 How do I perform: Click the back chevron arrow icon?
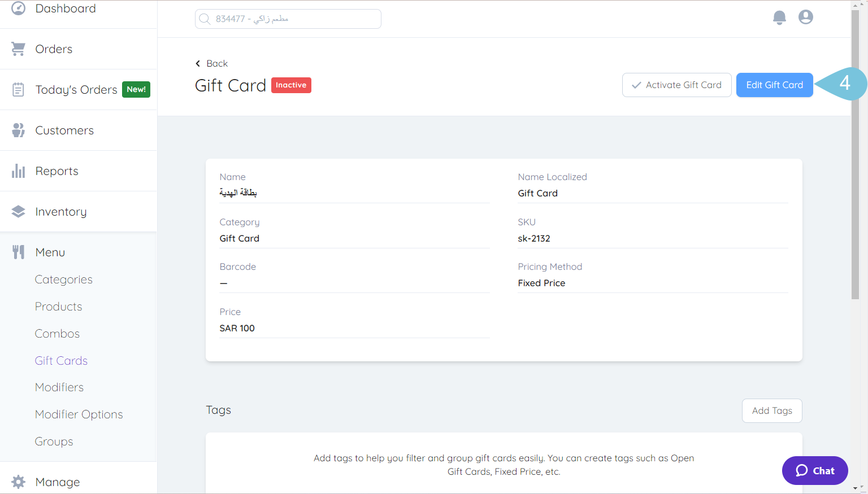pos(198,63)
